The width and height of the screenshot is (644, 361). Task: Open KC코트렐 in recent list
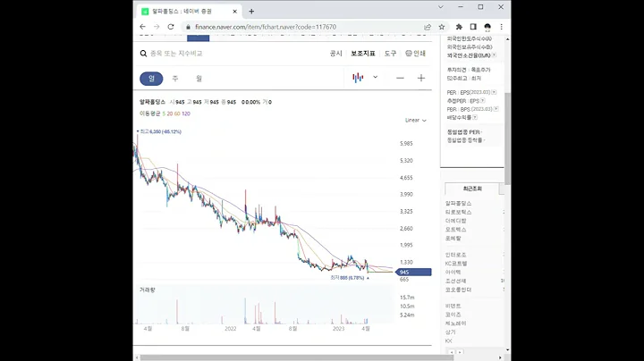click(456, 264)
